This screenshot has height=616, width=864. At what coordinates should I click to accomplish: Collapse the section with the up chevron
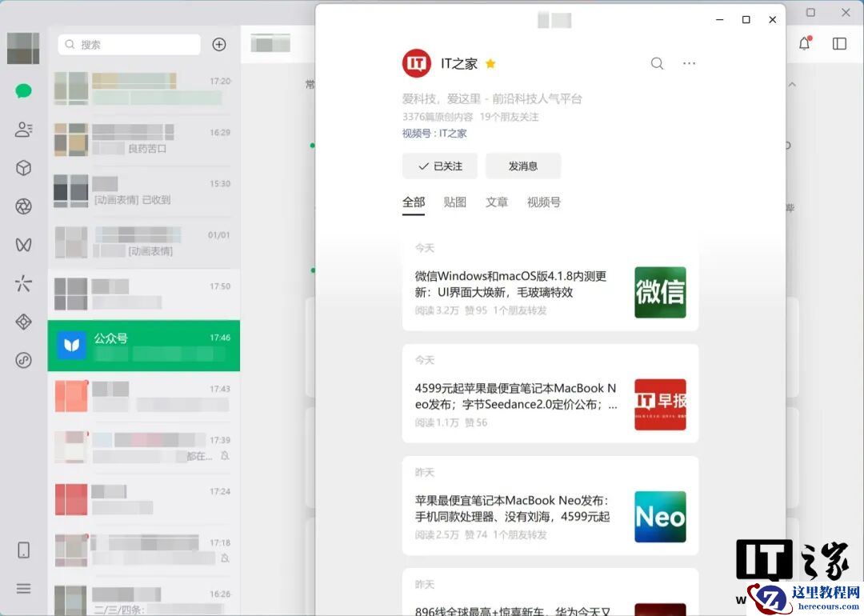click(792, 85)
